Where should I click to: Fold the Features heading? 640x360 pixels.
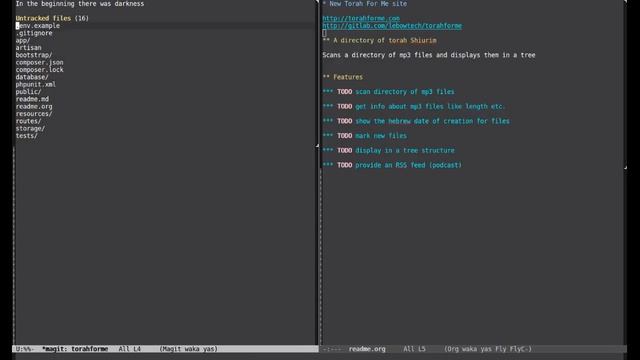pyautogui.click(x=342, y=77)
